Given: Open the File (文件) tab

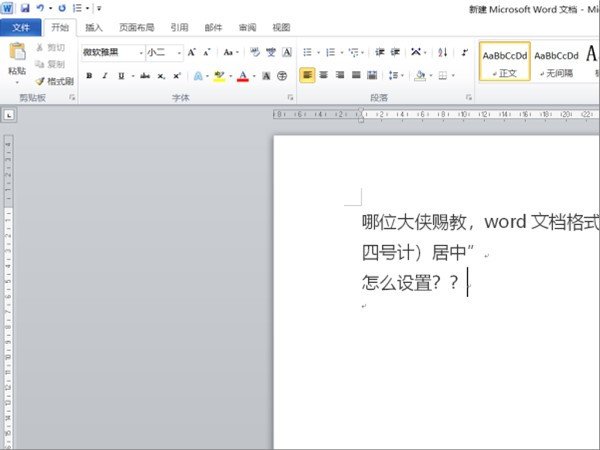Looking at the screenshot, I should 21,28.
